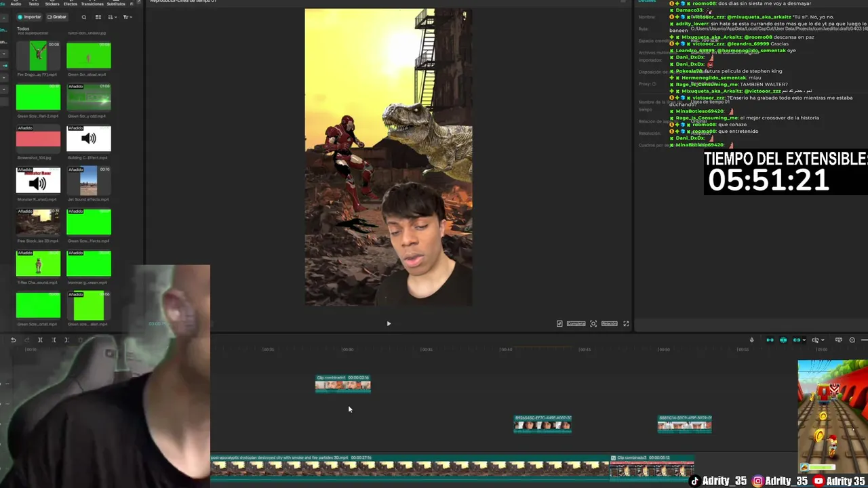Switch media grid view icon

click(x=98, y=17)
